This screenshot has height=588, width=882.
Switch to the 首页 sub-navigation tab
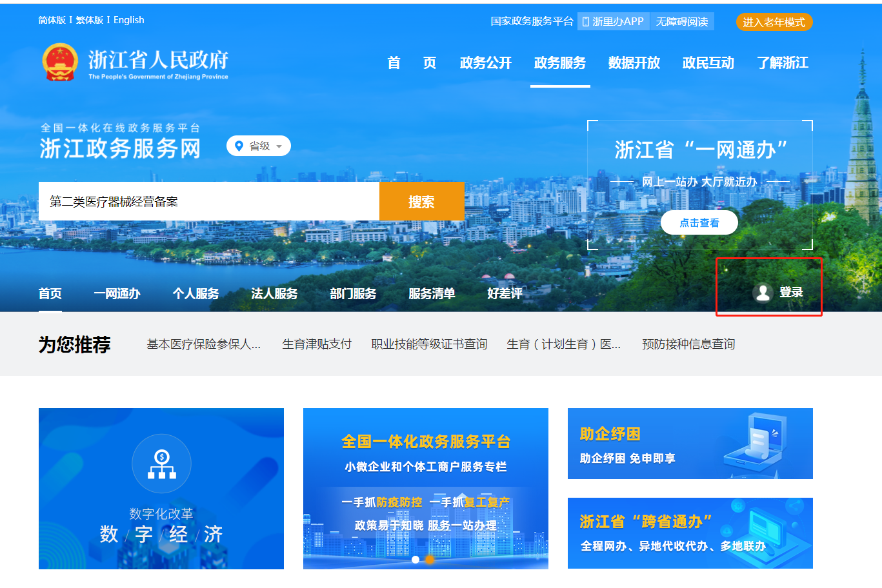[x=50, y=294]
